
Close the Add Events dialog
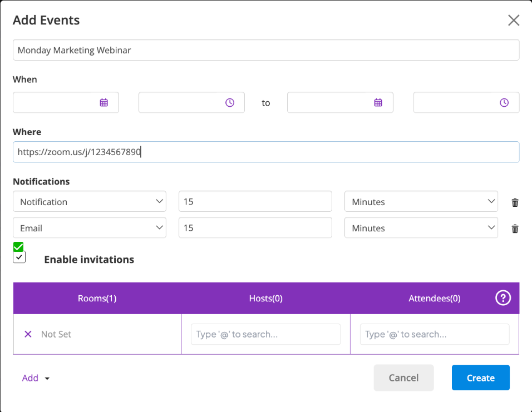(513, 21)
